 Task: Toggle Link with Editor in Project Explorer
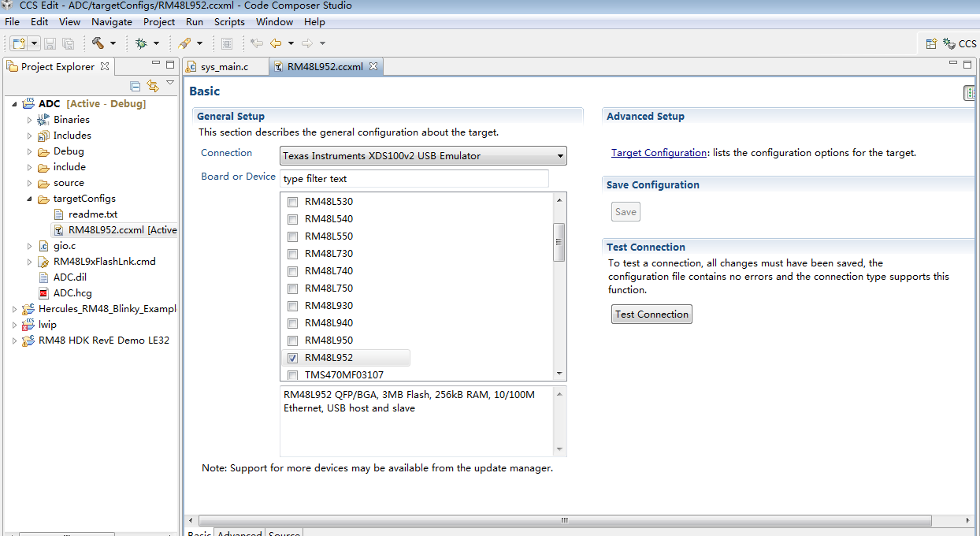click(152, 86)
